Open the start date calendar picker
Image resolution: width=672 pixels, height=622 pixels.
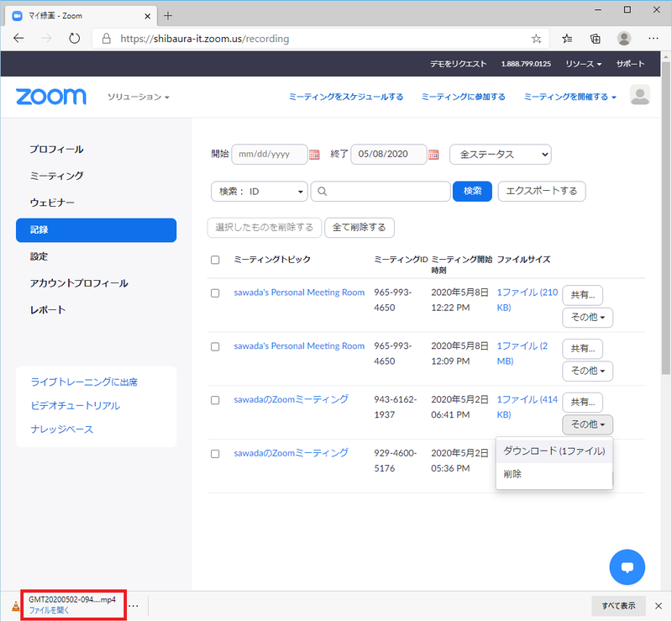[314, 155]
